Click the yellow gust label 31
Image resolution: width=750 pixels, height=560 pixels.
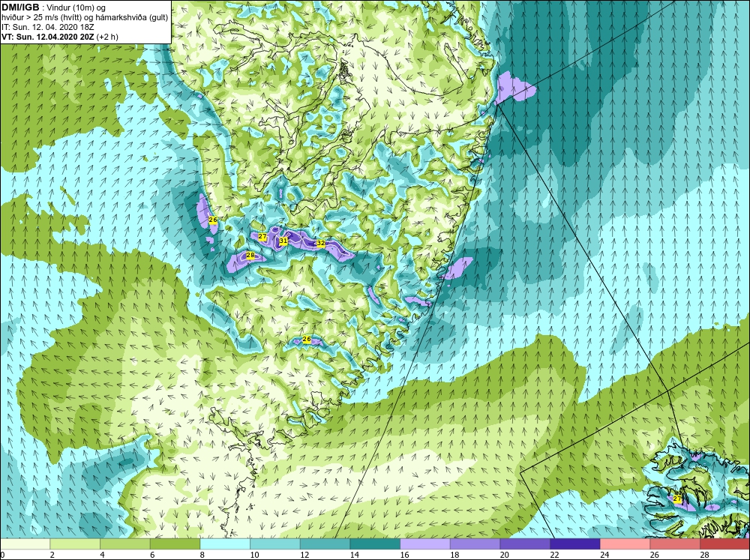[x=283, y=241]
